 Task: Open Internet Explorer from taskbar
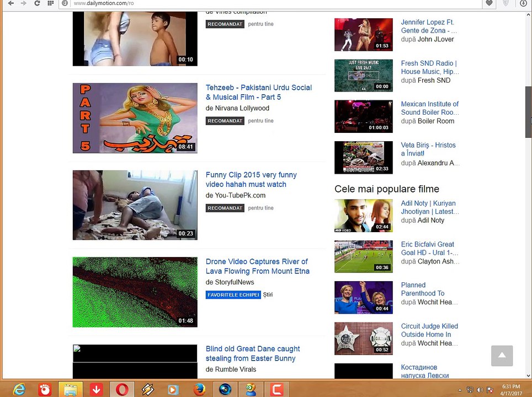(19, 389)
